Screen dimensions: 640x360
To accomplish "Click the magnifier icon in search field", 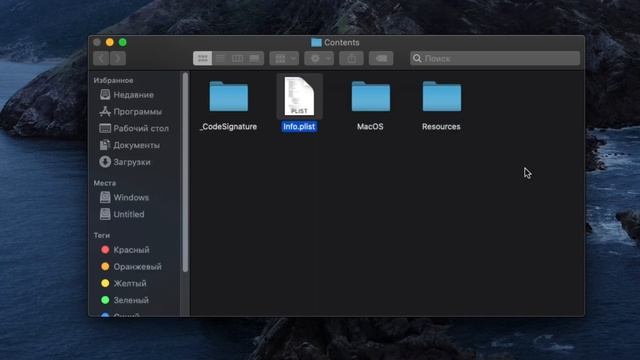I will click(x=417, y=58).
